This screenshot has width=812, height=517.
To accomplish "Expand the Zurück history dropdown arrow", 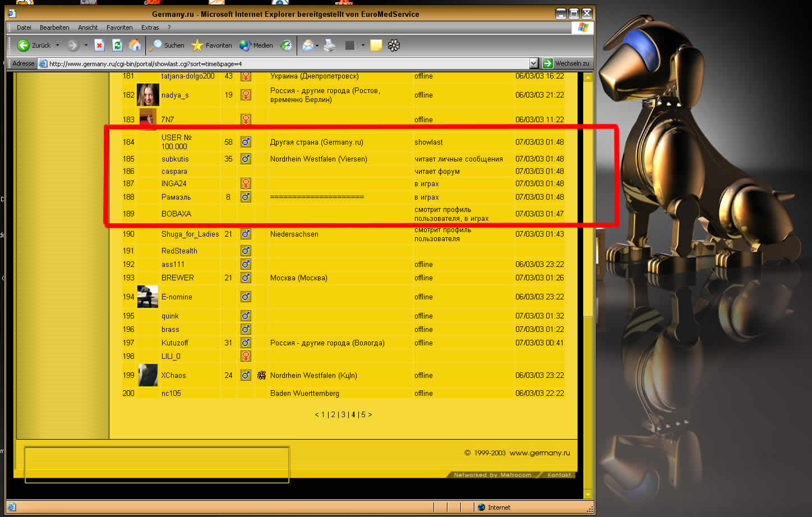I will coord(57,45).
